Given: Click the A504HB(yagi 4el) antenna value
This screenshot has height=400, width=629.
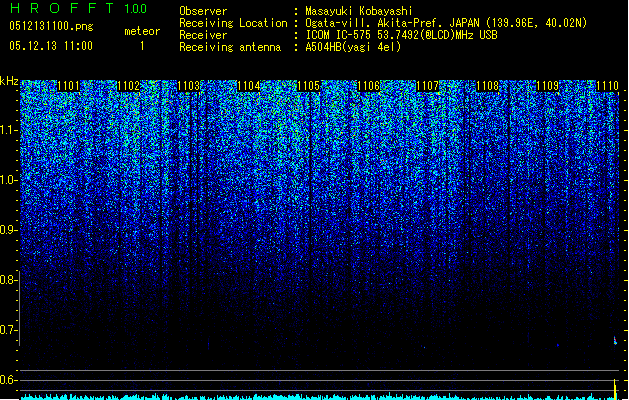Looking at the screenshot, I should pyautogui.click(x=353, y=47).
